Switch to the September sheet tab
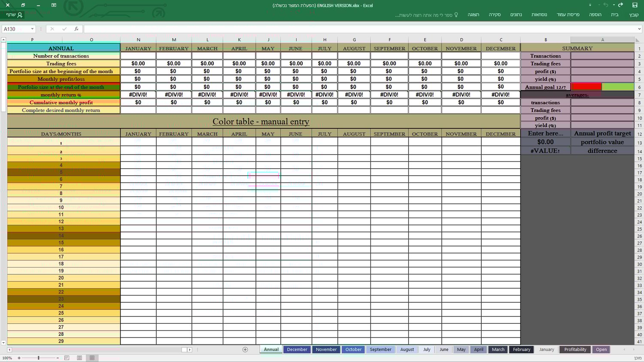 coord(380,350)
